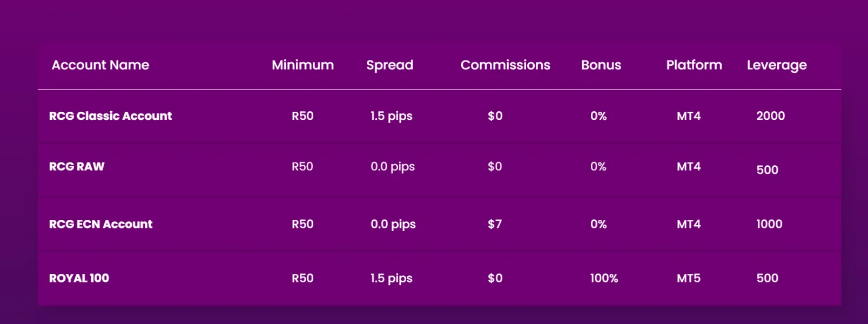868x324 pixels.
Task: Click the 2000 leverage value
Action: coord(770,116)
